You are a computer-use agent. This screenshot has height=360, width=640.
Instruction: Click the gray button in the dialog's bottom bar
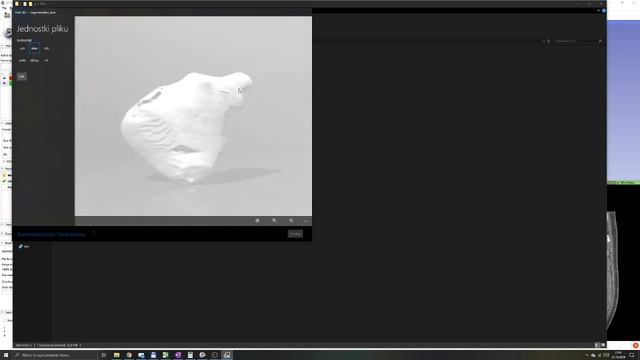coord(296,234)
